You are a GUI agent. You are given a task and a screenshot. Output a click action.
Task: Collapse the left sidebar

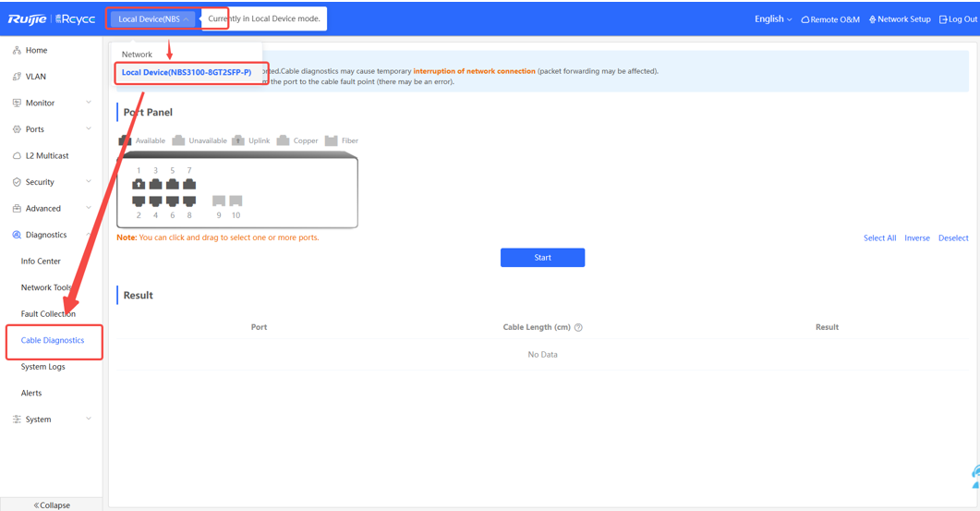[x=51, y=505]
